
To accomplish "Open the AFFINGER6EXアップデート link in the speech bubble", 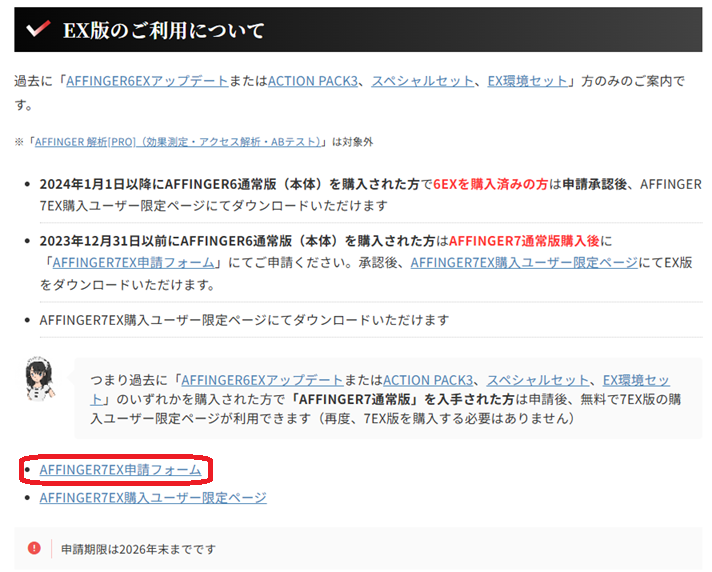I will click(x=262, y=380).
